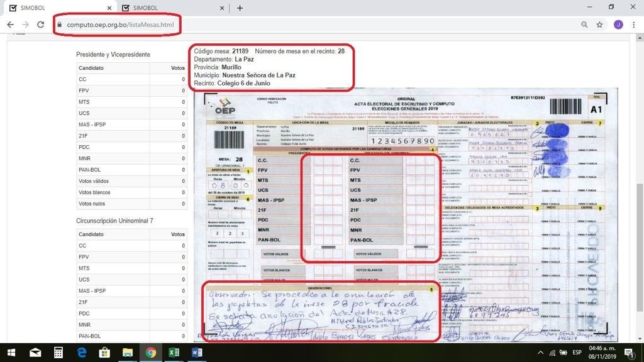The width and height of the screenshot is (644, 362).
Task: Reload the page with refresh icon
Action: pos(40,25)
